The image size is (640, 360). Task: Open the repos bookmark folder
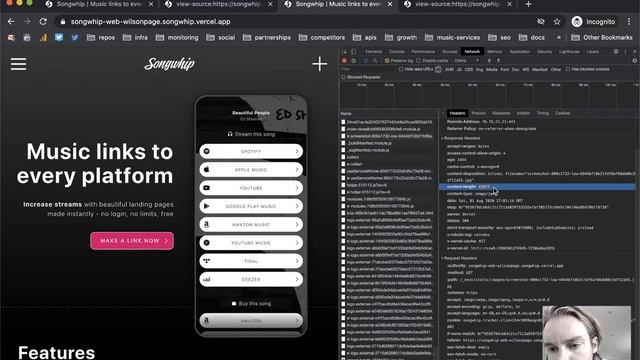101,38
